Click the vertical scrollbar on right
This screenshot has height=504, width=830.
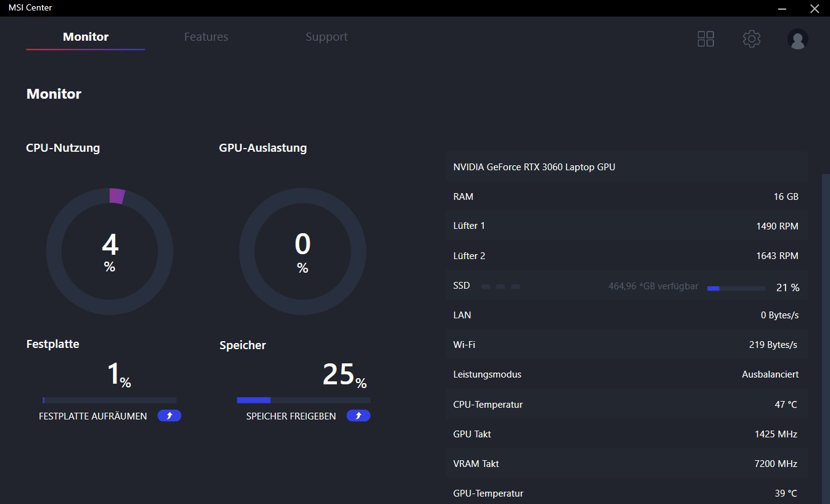(826, 338)
